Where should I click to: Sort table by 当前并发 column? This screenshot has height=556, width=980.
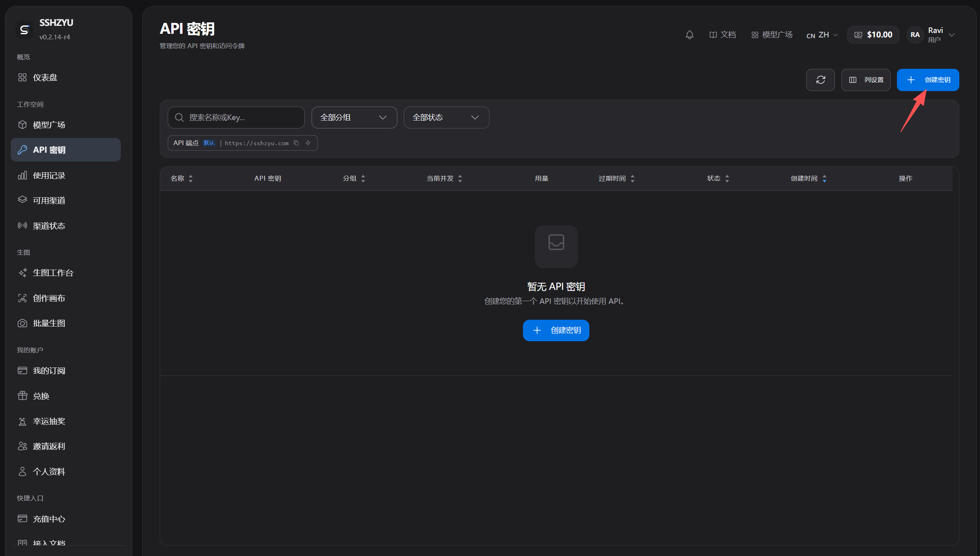tap(444, 179)
